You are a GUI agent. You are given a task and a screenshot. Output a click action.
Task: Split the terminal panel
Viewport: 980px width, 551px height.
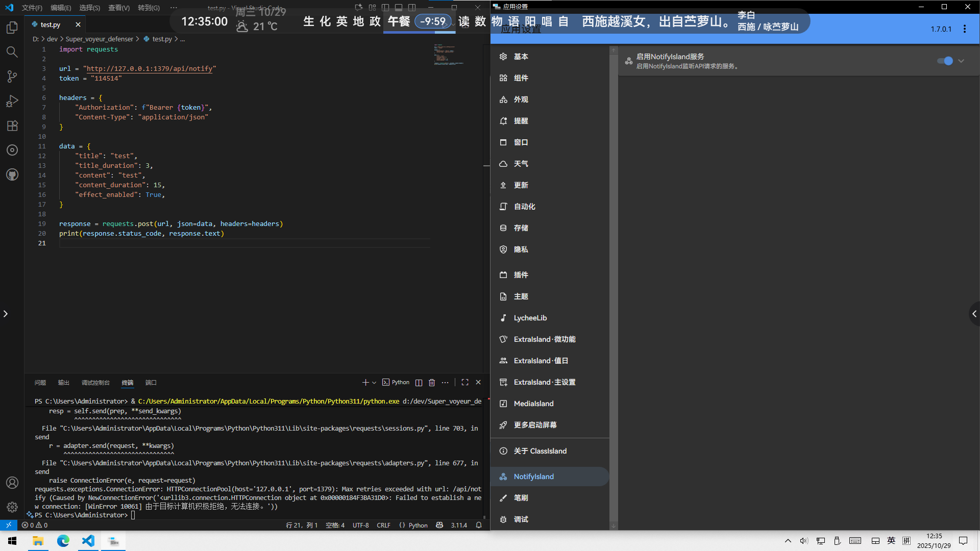419,383
